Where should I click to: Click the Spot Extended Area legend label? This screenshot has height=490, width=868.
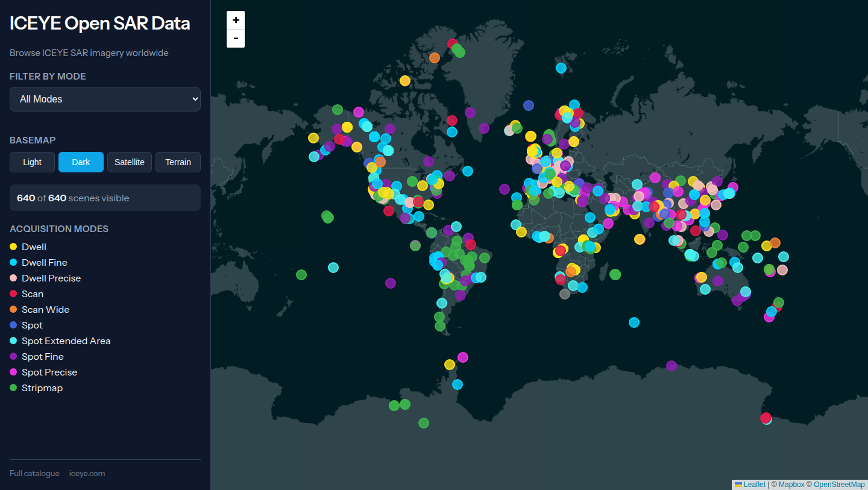tap(66, 341)
